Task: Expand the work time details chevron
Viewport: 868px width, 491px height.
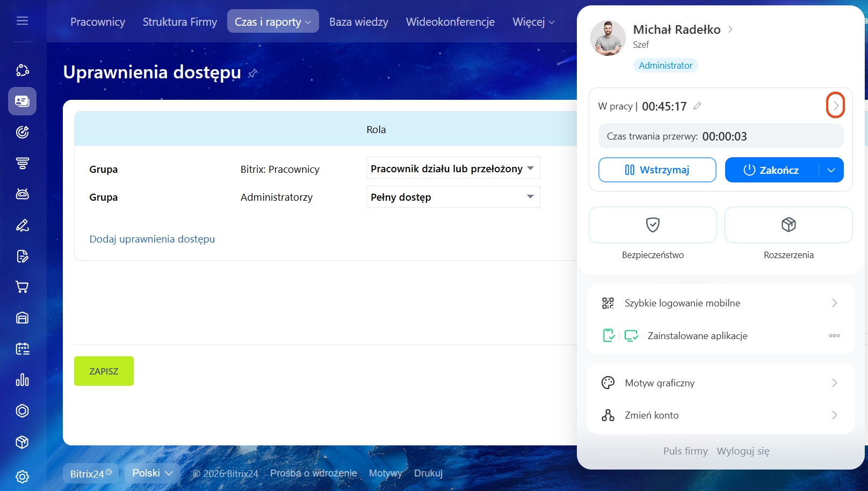Action: point(835,106)
